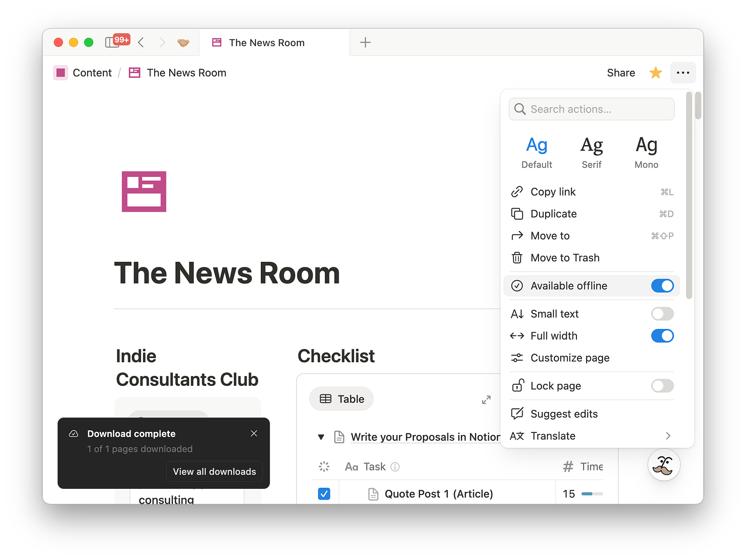Choose the Serif font style
The height and width of the screenshot is (560, 746).
(591, 152)
